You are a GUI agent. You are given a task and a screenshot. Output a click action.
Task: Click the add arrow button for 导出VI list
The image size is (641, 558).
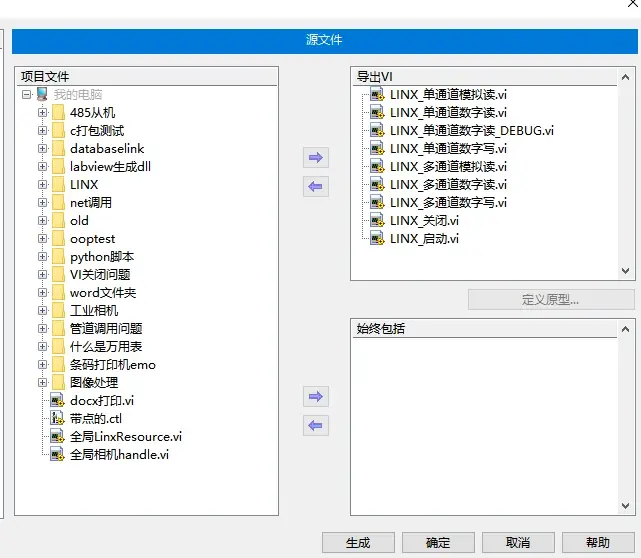[316, 157]
